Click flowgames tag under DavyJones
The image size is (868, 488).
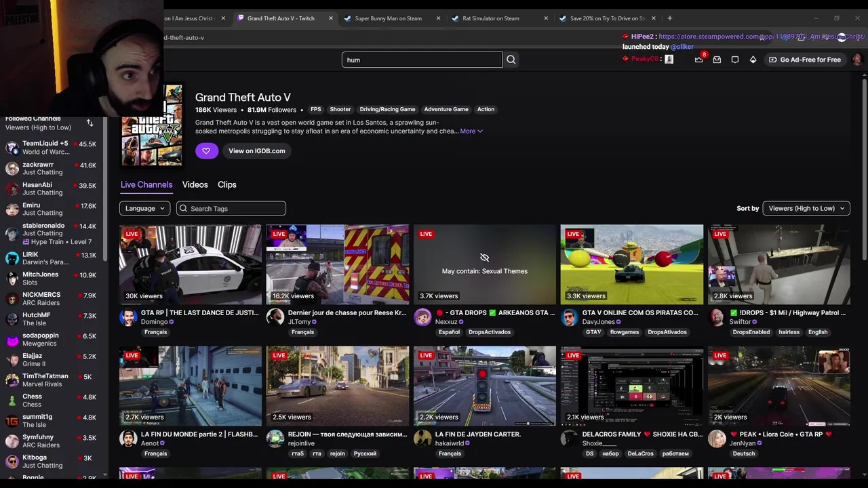click(624, 332)
